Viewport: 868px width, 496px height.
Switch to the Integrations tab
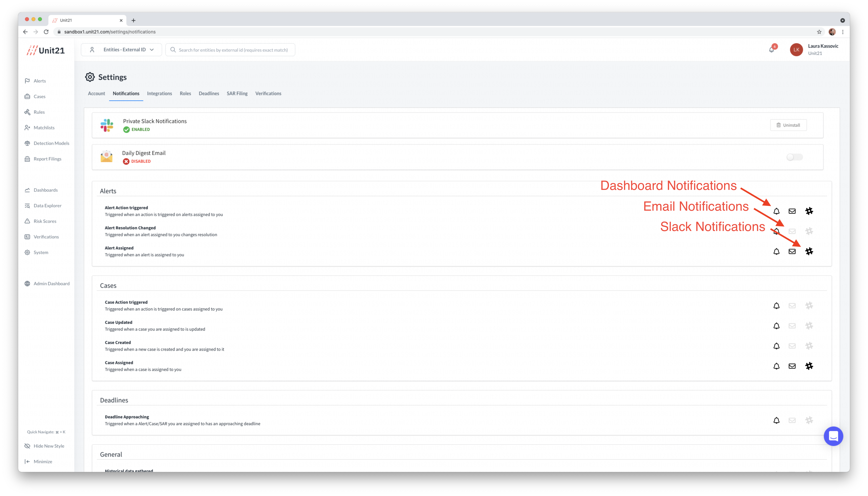pyautogui.click(x=160, y=93)
